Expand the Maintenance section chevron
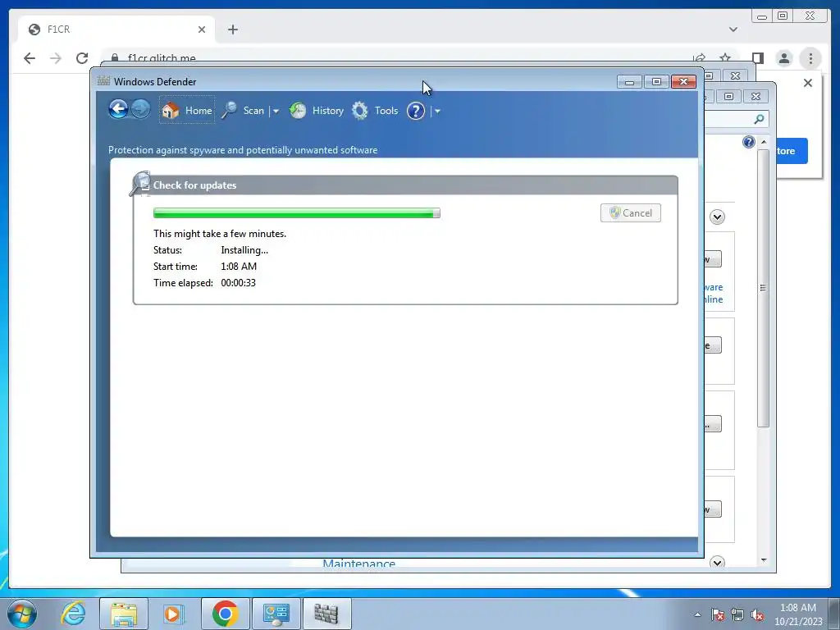 tap(717, 562)
